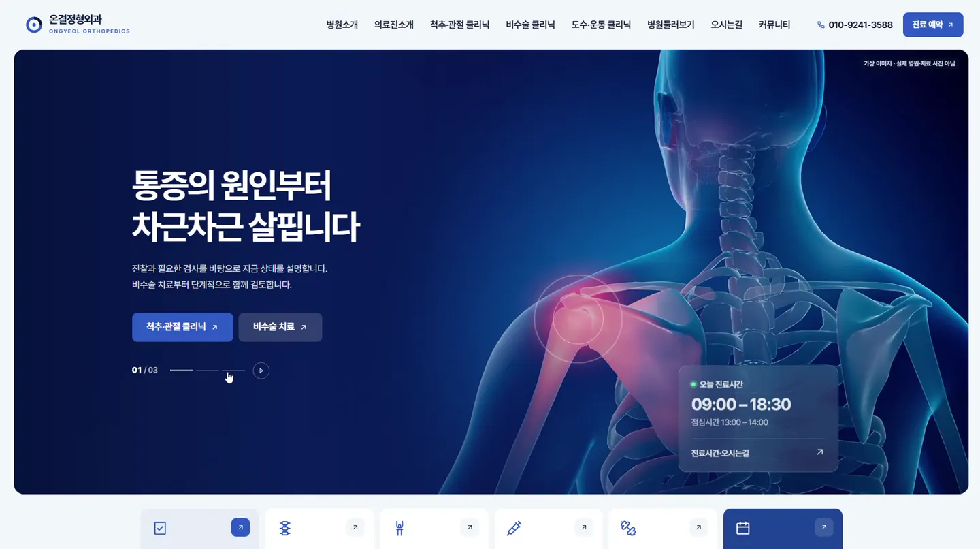The height and width of the screenshot is (549, 980).
Task: Open the quick card with the dumbbell icon
Action: (x=663, y=529)
